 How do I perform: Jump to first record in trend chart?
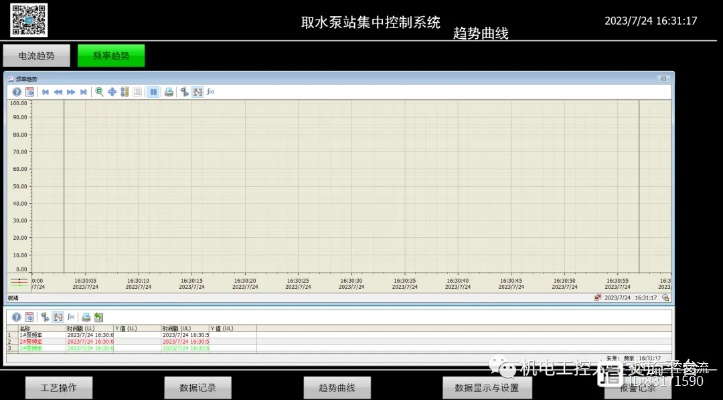[x=45, y=91]
